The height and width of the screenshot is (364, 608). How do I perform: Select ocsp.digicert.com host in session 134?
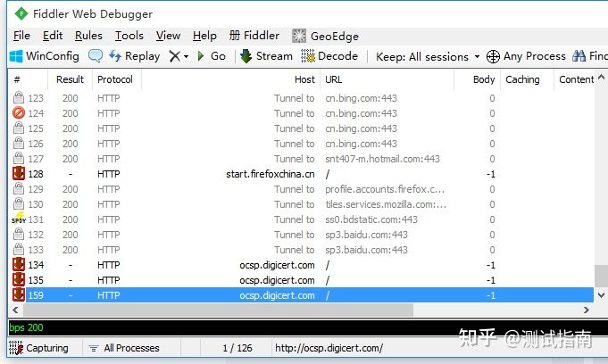click(277, 265)
